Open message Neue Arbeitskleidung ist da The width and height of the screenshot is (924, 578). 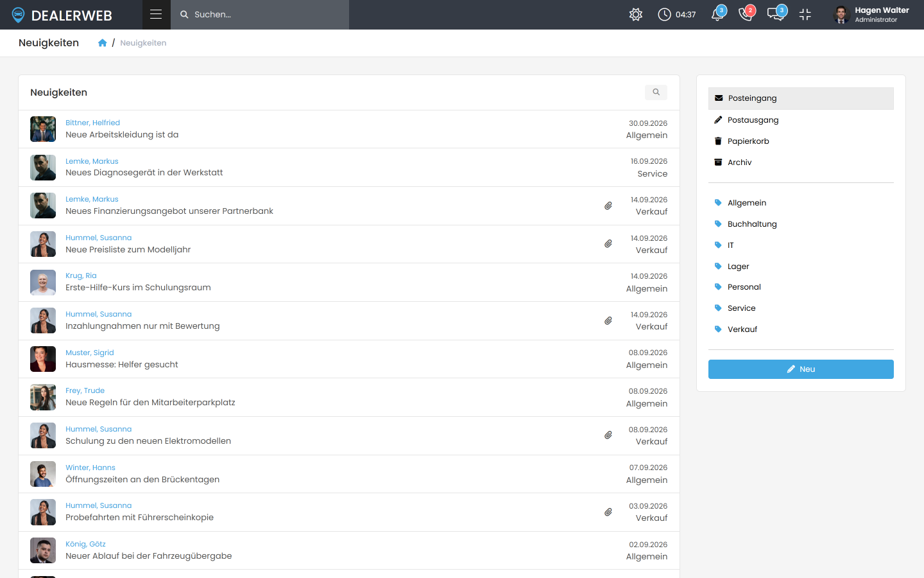click(x=122, y=135)
